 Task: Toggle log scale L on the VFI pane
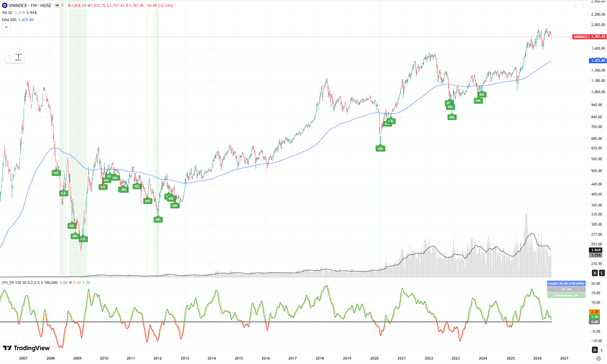point(602,350)
